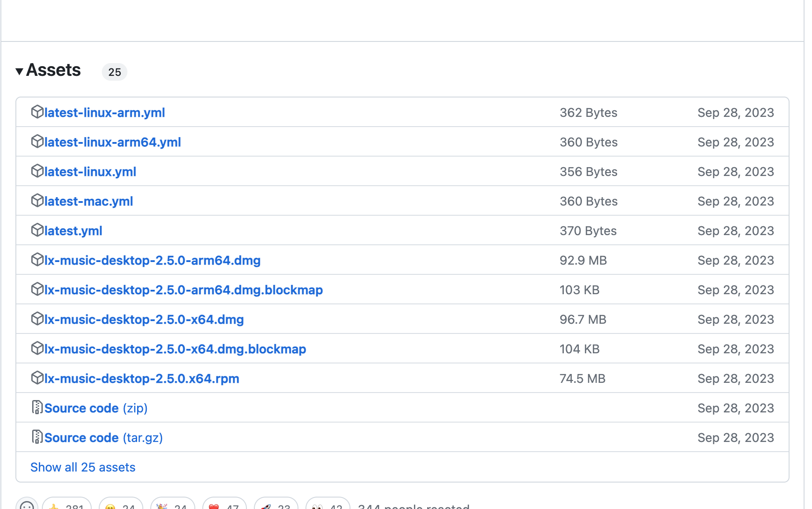Click the 92.9 MB size value
Image resolution: width=812 pixels, height=509 pixels.
[583, 260]
